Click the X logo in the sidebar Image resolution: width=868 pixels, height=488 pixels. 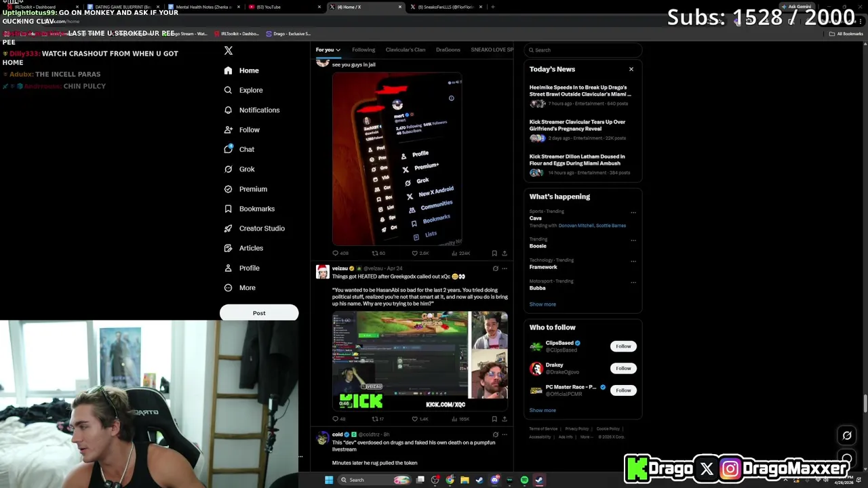tap(229, 51)
